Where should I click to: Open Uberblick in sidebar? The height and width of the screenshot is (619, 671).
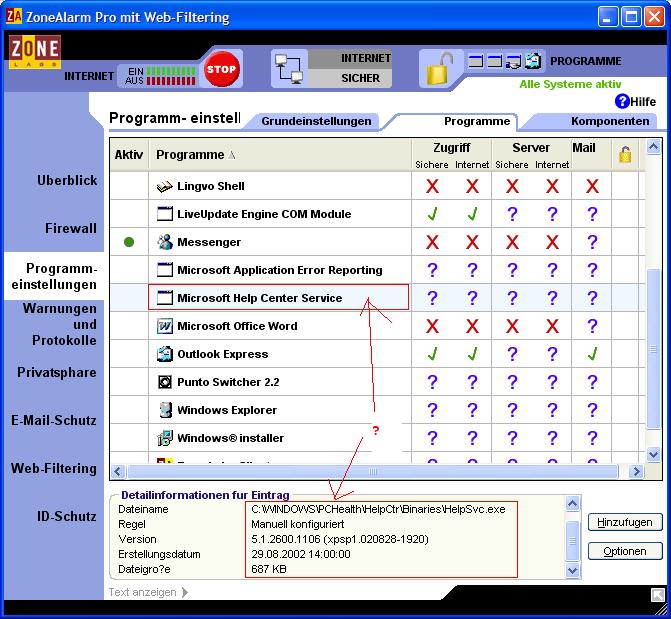click(x=67, y=180)
